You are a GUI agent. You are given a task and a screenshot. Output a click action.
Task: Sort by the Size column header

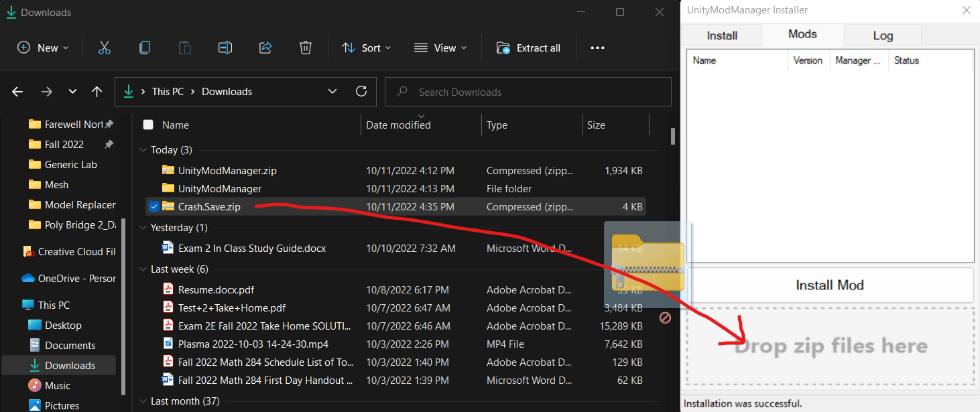click(615, 125)
